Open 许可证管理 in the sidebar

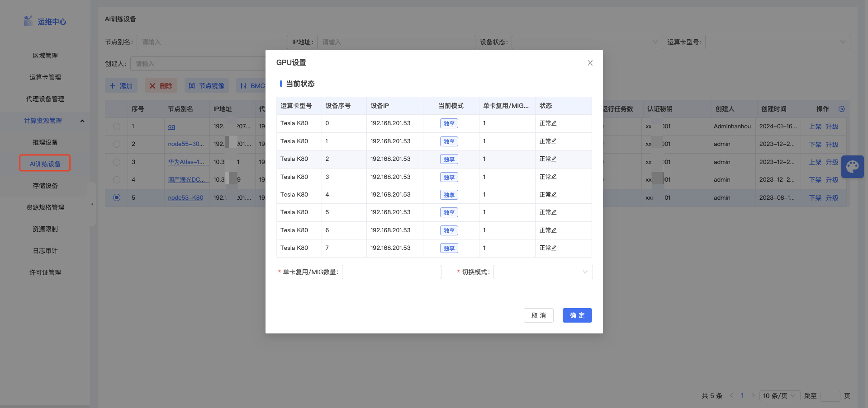pos(45,272)
